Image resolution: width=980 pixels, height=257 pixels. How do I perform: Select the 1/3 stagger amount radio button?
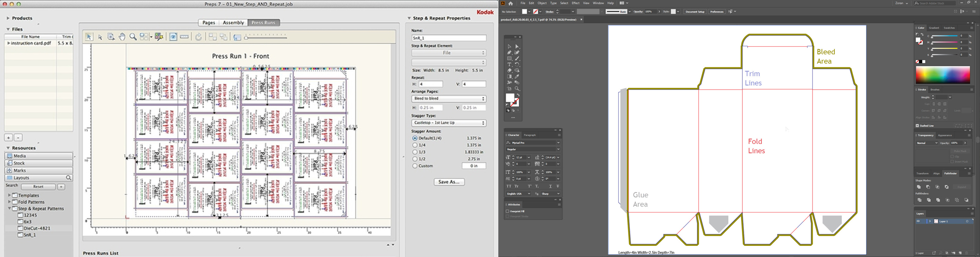click(x=415, y=152)
